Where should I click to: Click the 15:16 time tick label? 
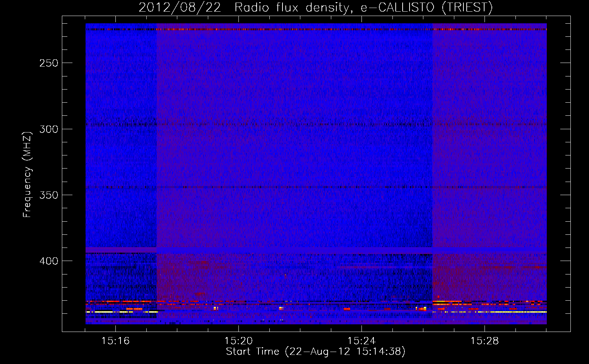[115, 341]
